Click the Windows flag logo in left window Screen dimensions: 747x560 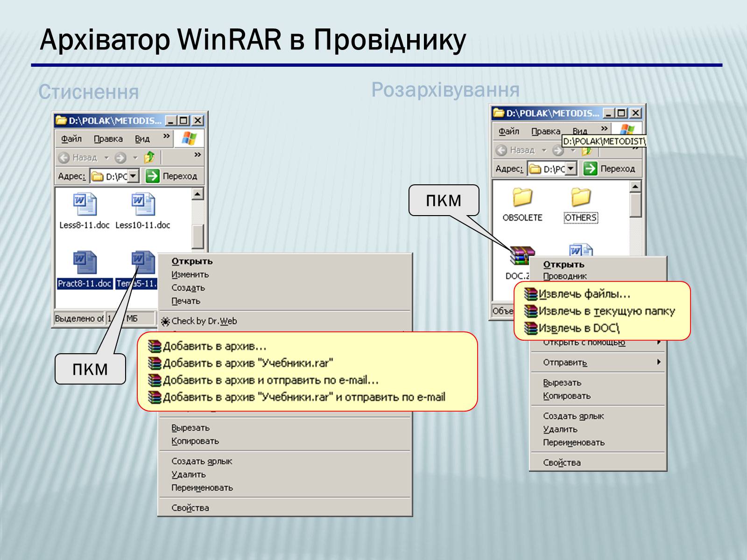(189, 138)
